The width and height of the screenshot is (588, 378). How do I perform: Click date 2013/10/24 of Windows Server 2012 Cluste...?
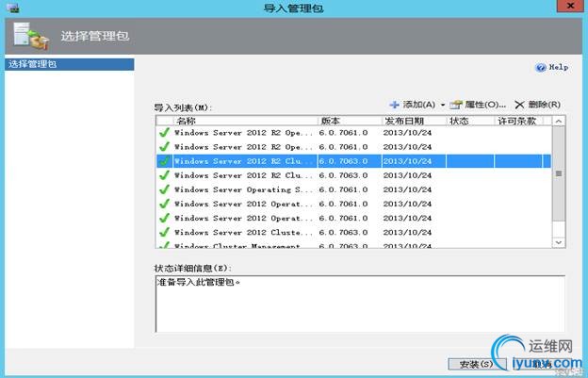[407, 233]
